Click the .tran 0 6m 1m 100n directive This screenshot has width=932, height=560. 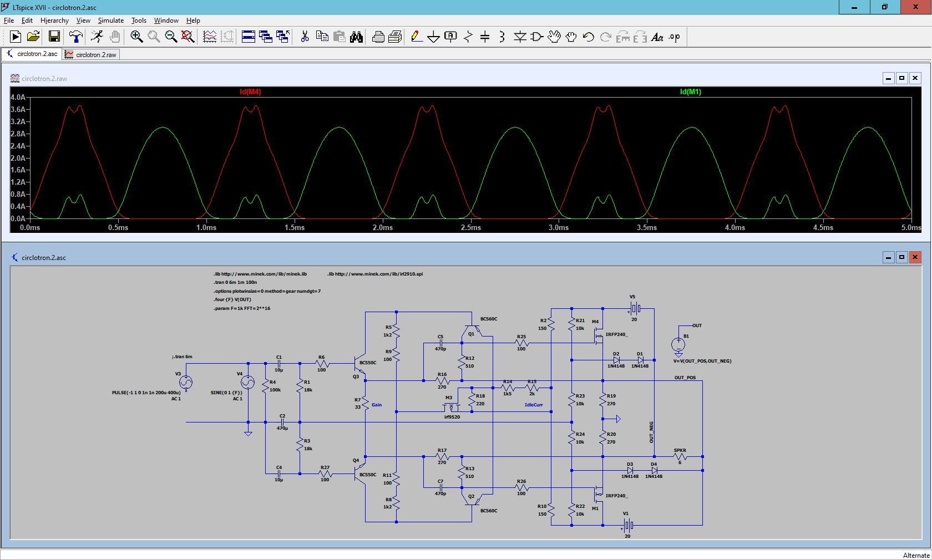pos(236,282)
